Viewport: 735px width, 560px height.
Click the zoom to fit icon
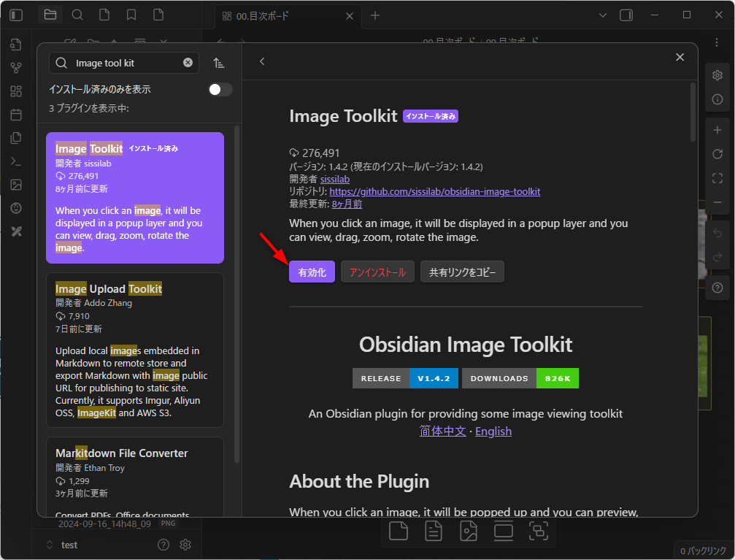click(717, 178)
